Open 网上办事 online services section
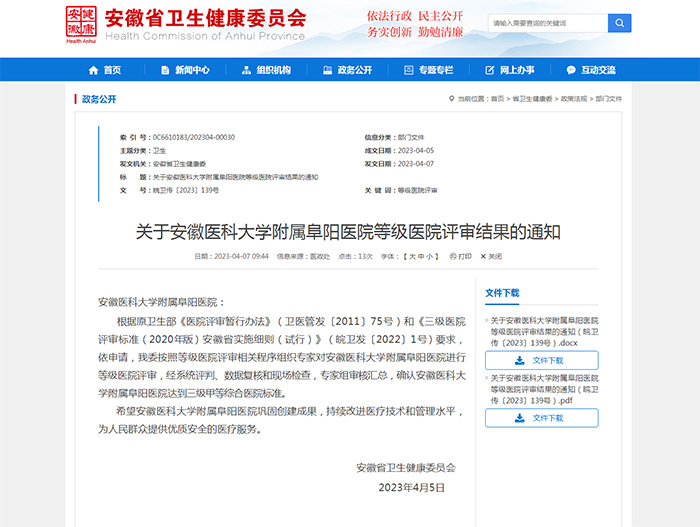The width and height of the screenshot is (700, 527). [x=510, y=70]
